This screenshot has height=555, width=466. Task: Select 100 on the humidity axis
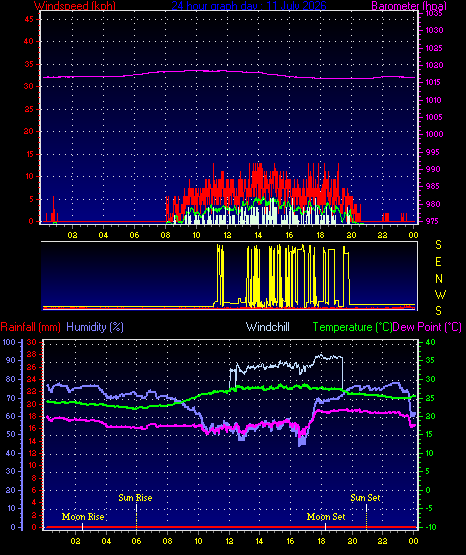[9, 342]
